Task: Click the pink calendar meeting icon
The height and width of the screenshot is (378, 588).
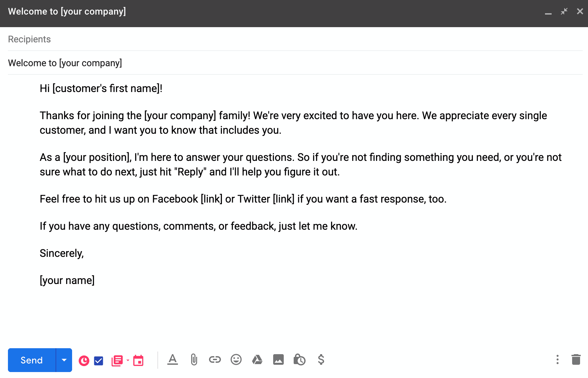Action: (x=138, y=360)
